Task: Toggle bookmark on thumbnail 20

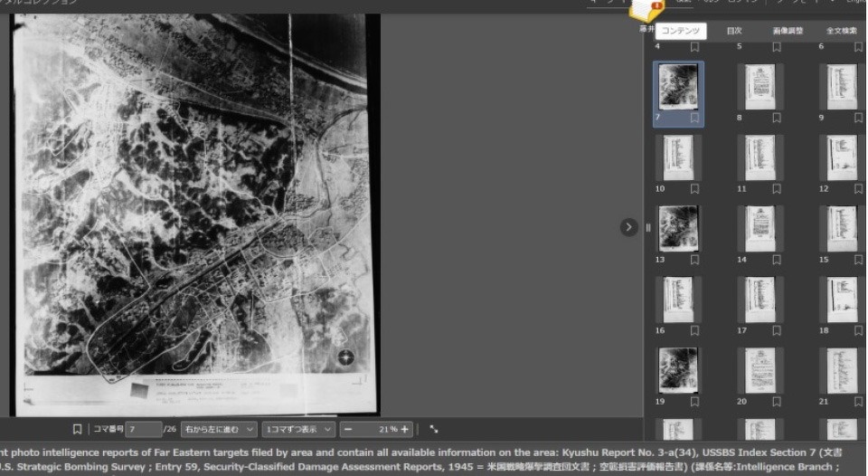Action: tap(776, 401)
